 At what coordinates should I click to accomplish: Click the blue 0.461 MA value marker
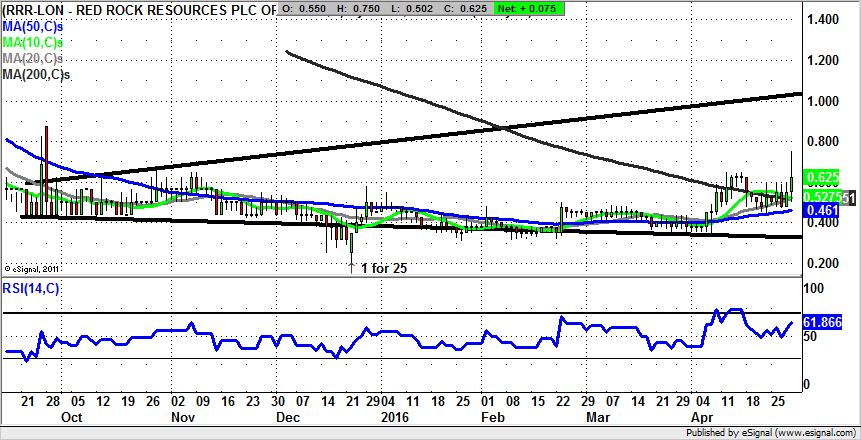(x=819, y=212)
